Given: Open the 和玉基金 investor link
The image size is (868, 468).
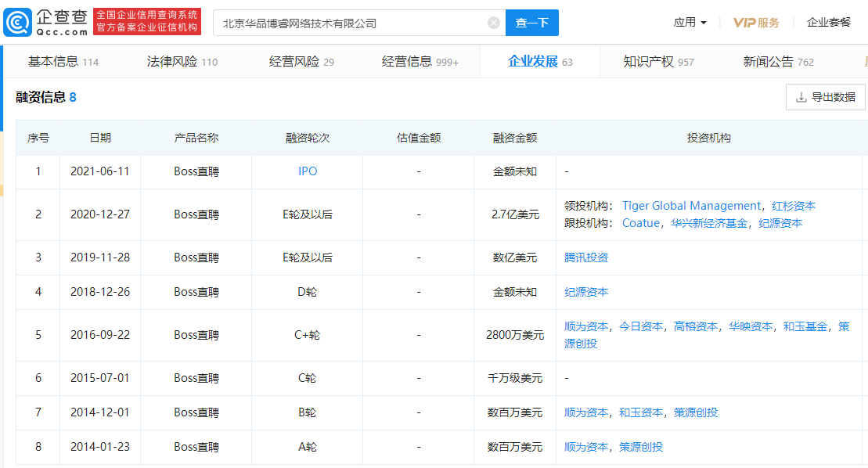Looking at the screenshot, I should (805, 326).
